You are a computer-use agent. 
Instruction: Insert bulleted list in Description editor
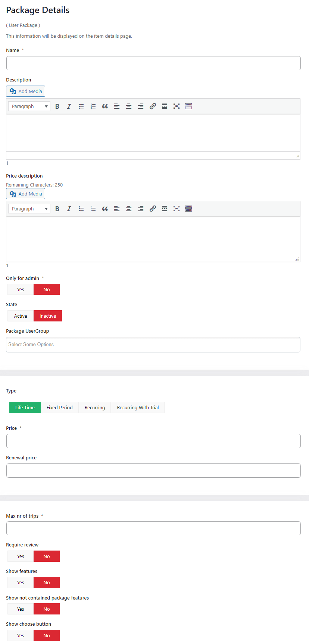click(x=81, y=107)
